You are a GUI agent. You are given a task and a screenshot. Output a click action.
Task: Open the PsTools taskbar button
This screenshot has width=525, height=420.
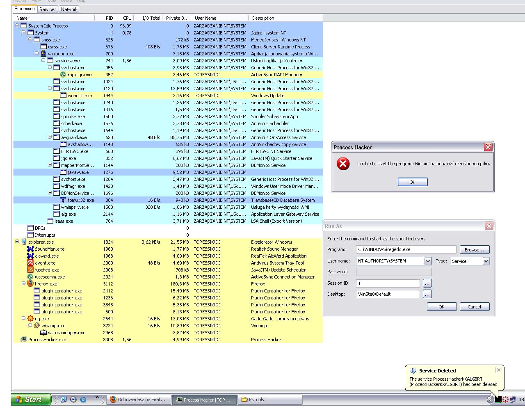click(x=270, y=399)
